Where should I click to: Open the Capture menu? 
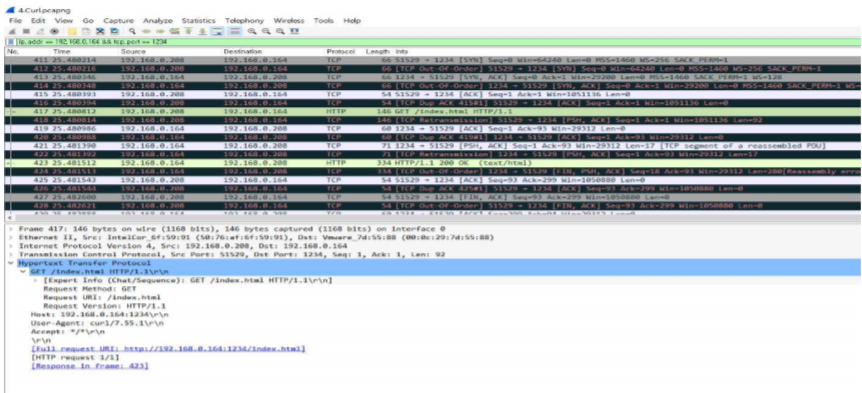(x=118, y=21)
